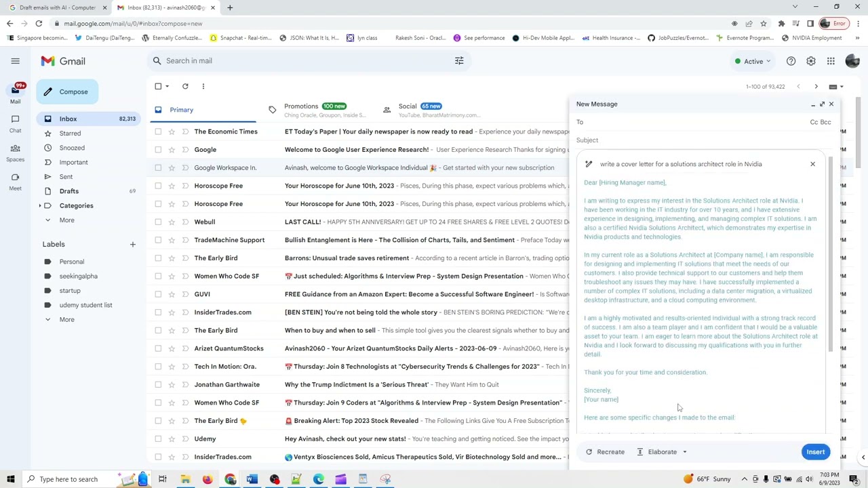The image size is (868, 488).
Task: Check the GUVI email checkbox
Action: click(158, 294)
